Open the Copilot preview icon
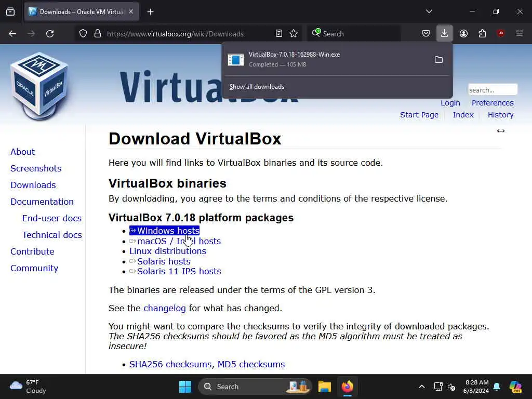The height and width of the screenshot is (399, 532). click(515, 387)
